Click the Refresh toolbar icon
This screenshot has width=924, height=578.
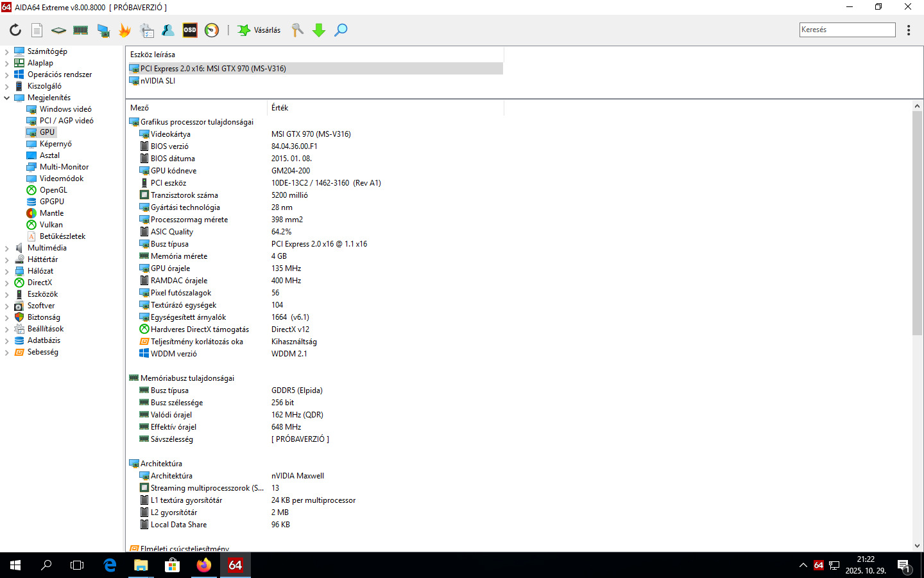[15, 30]
